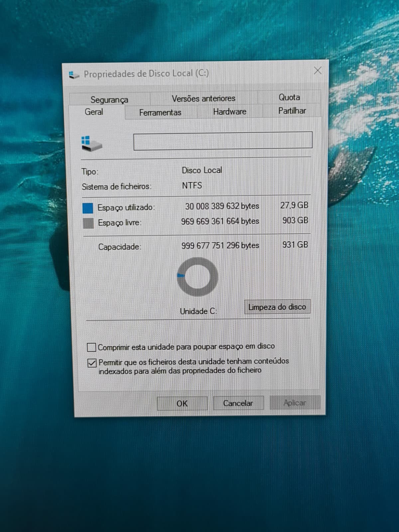Click the greyed-out Aplicar button
This screenshot has width=399, height=532.
(x=295, y=403)
